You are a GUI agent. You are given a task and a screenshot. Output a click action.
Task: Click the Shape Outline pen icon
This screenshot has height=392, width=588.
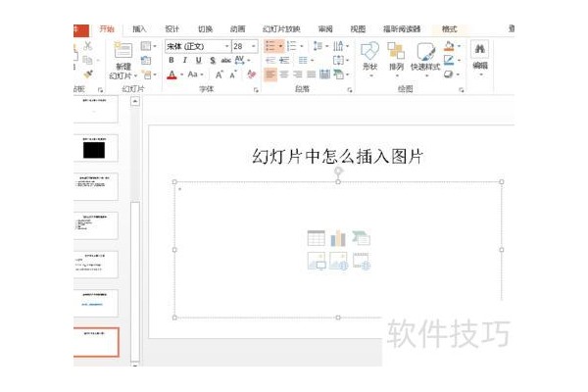(x=449, y=60)
